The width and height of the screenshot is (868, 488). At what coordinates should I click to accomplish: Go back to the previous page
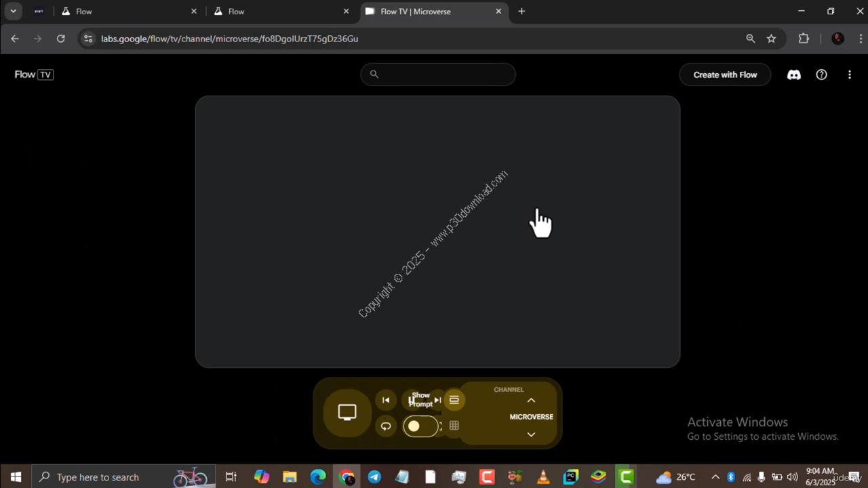pos(15,39)
